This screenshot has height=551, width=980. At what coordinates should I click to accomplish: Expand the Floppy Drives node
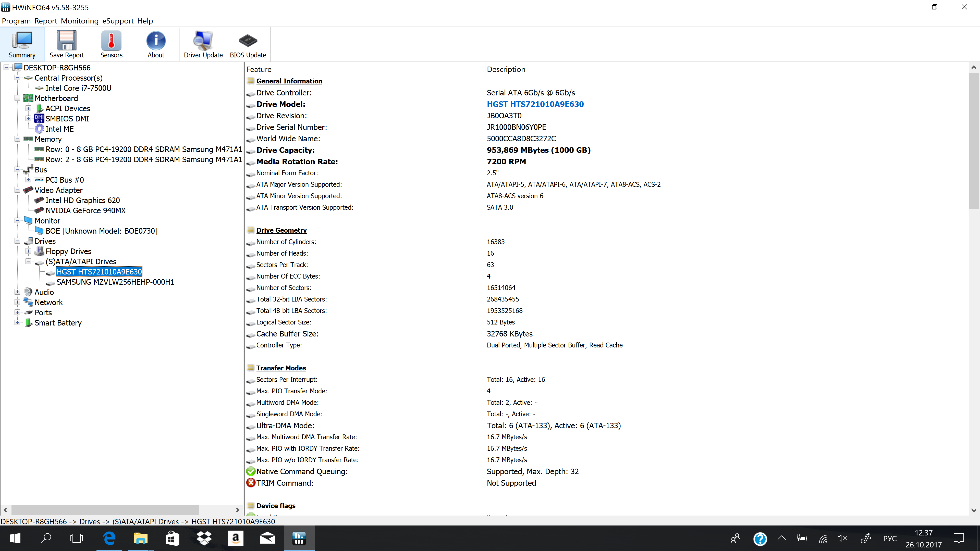tap(29, 251)
